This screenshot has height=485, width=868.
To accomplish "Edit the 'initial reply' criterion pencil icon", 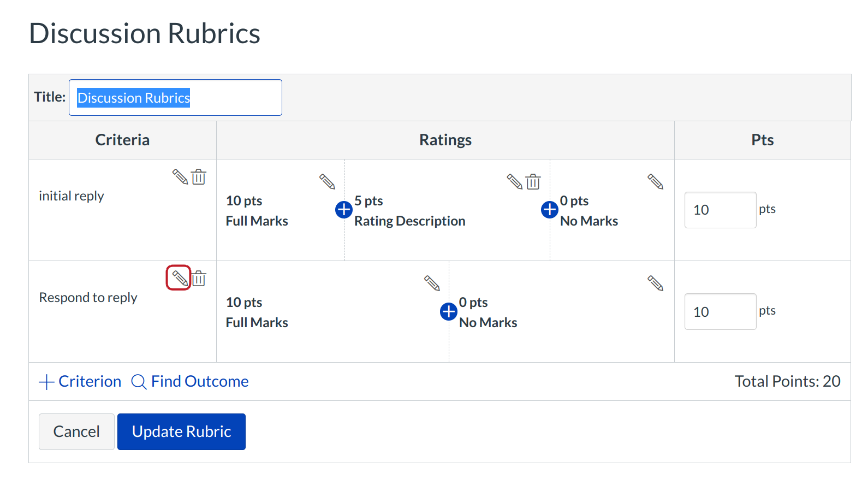I will (x=180, y=177).
